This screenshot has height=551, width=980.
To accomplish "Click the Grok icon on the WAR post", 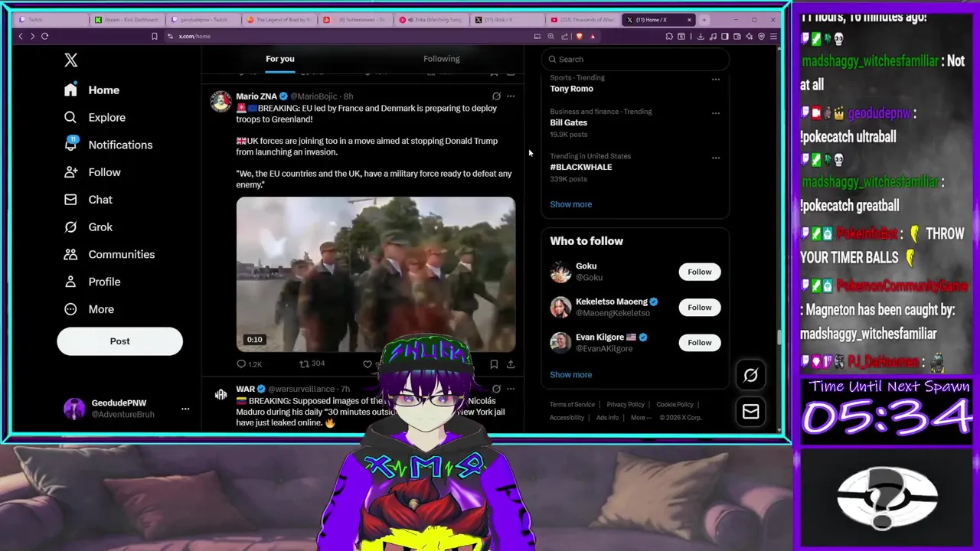I will pyautogui.click(x=496, y=389).
